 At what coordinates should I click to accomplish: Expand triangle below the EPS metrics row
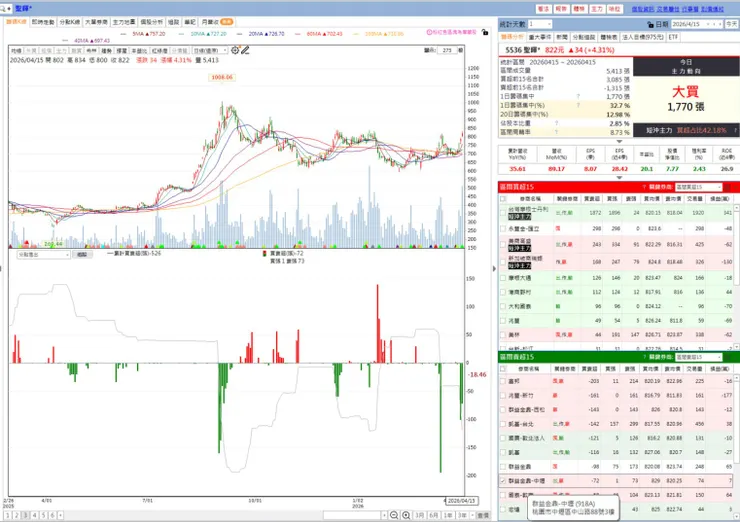point(619,178)
